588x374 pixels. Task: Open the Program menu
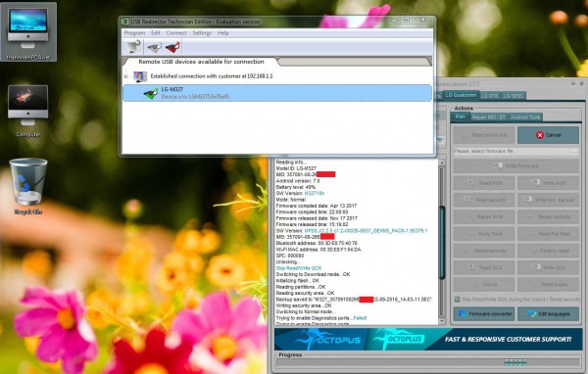(134, 33)
